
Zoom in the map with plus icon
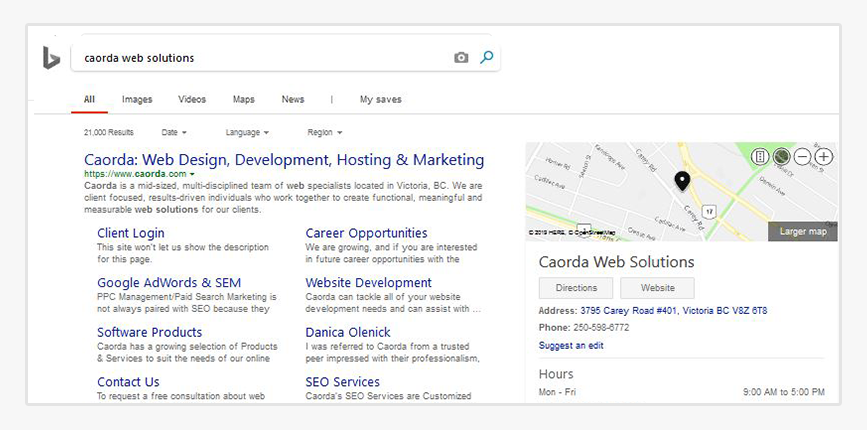coord(824,157)
